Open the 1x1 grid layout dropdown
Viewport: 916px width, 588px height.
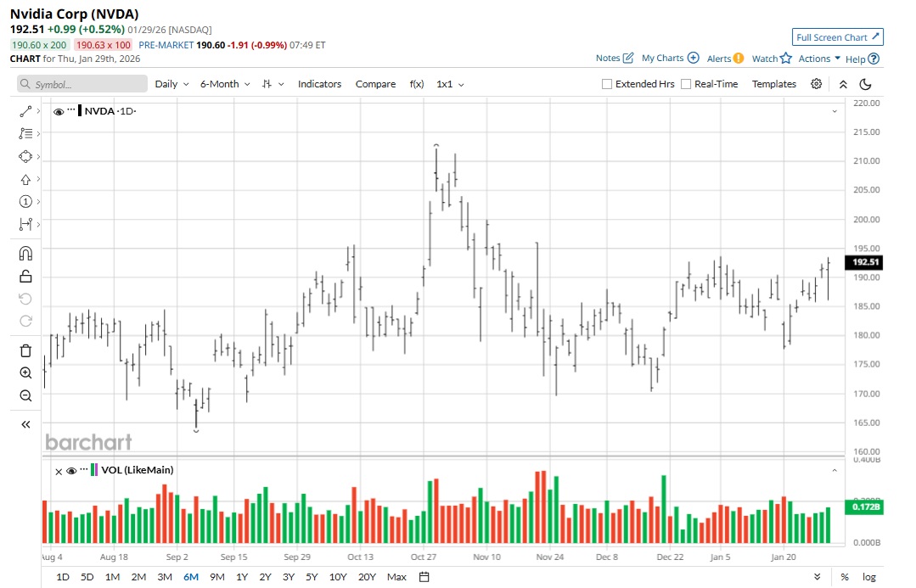tap(450, 84)
